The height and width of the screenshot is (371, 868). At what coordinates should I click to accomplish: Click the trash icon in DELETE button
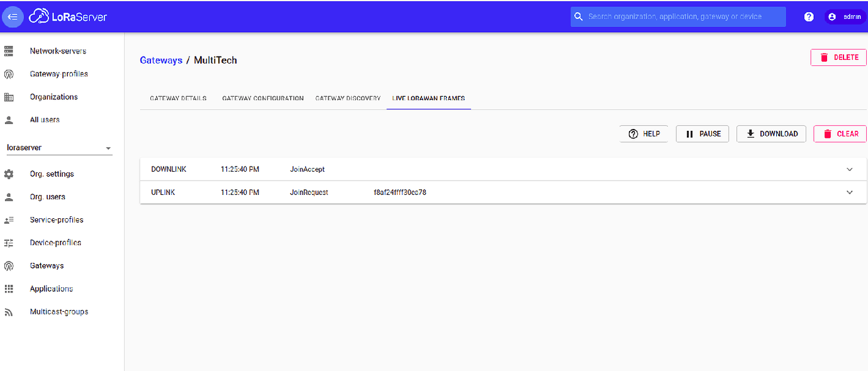pos(824,58)
